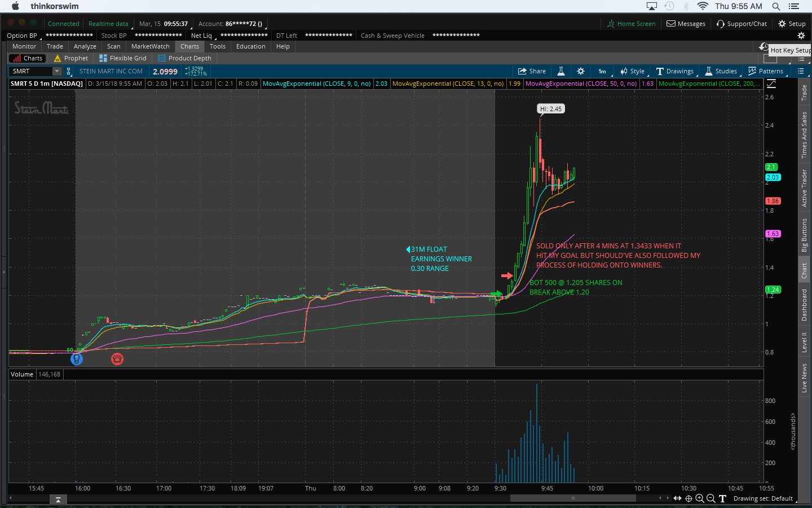Viewport: 812px width, 508px height.
Task: Click the gear icon below Setup
Action: [801, 36]
